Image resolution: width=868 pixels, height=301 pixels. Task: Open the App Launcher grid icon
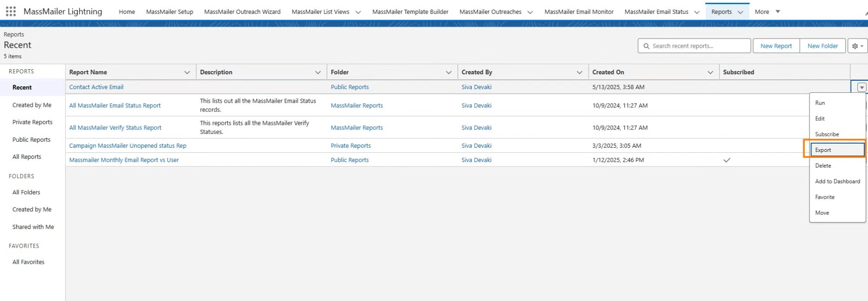tap(11, 11)
